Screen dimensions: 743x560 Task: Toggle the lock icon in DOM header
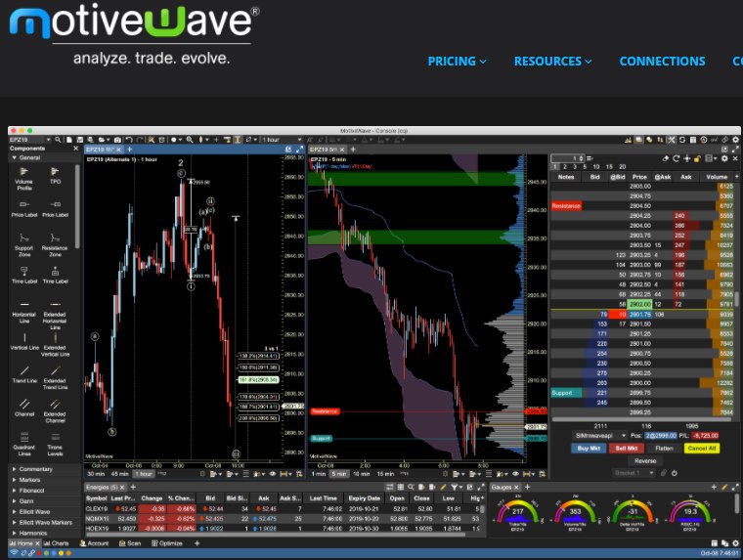click(697, 158)
